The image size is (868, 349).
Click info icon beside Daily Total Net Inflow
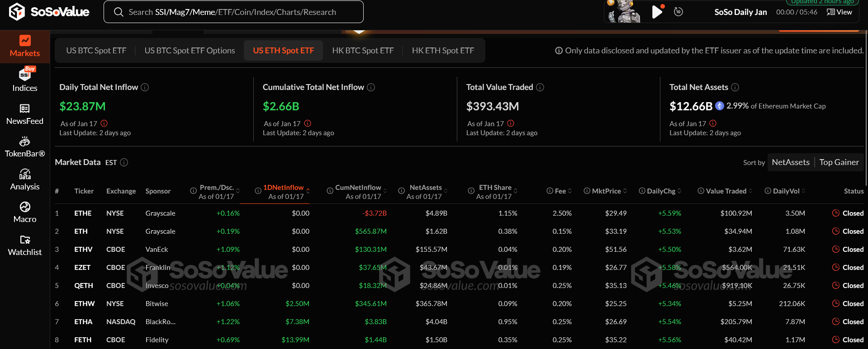pyautogui.click(x=145, y=87)
